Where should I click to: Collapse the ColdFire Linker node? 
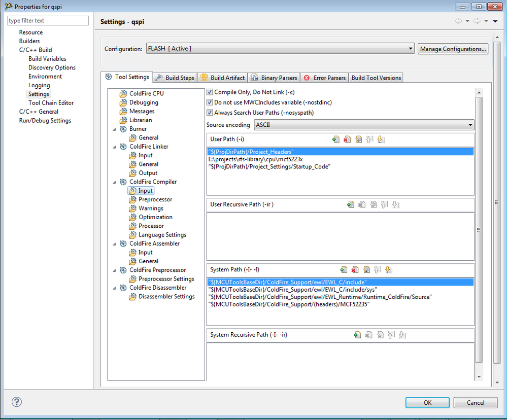(x=115, y=147)
